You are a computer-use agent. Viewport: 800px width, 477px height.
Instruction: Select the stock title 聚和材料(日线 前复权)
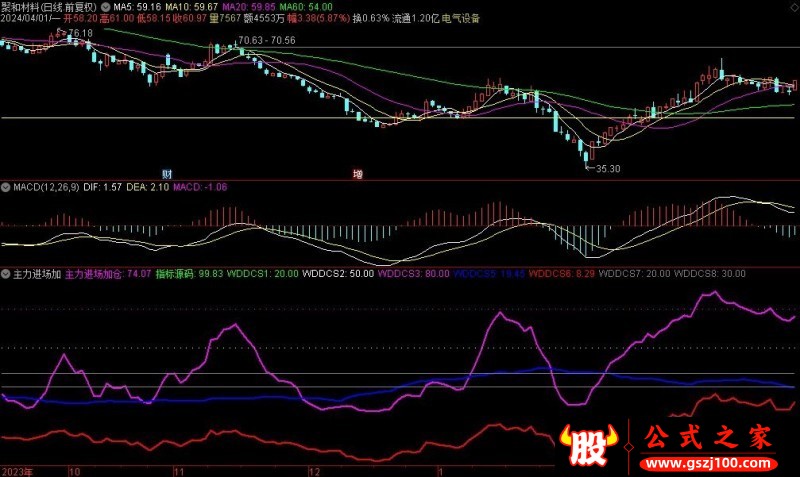(50, 6)
